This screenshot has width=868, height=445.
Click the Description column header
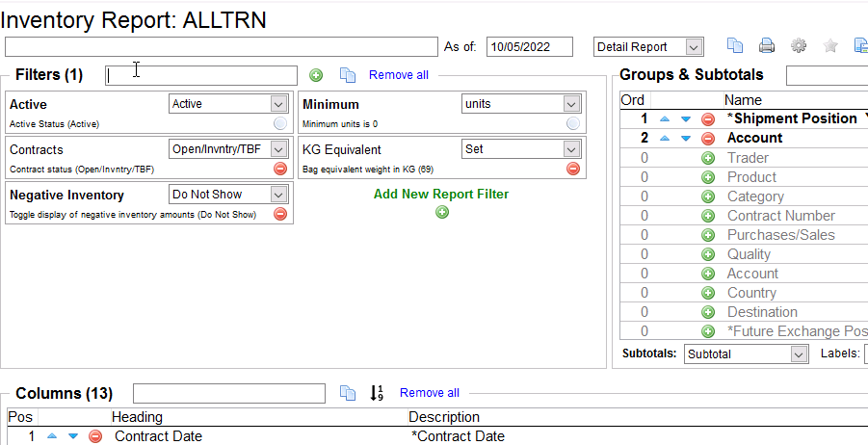(x=444, y=417)
